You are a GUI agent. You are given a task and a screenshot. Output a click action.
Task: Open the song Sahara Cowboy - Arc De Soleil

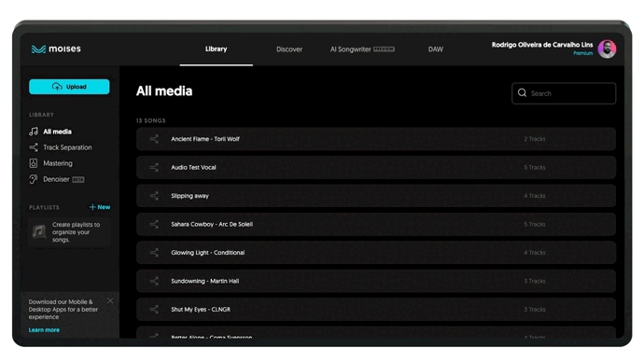[376, 224]
